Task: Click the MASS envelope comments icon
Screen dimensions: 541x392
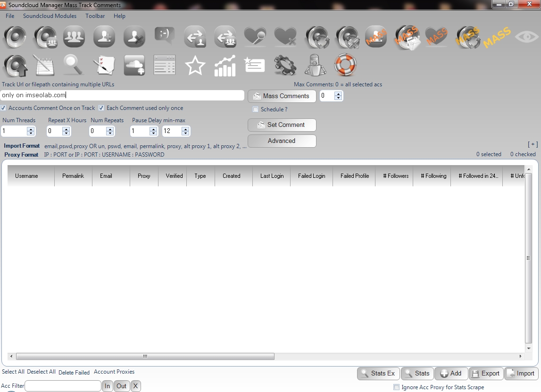Action: tap(408, 37)
